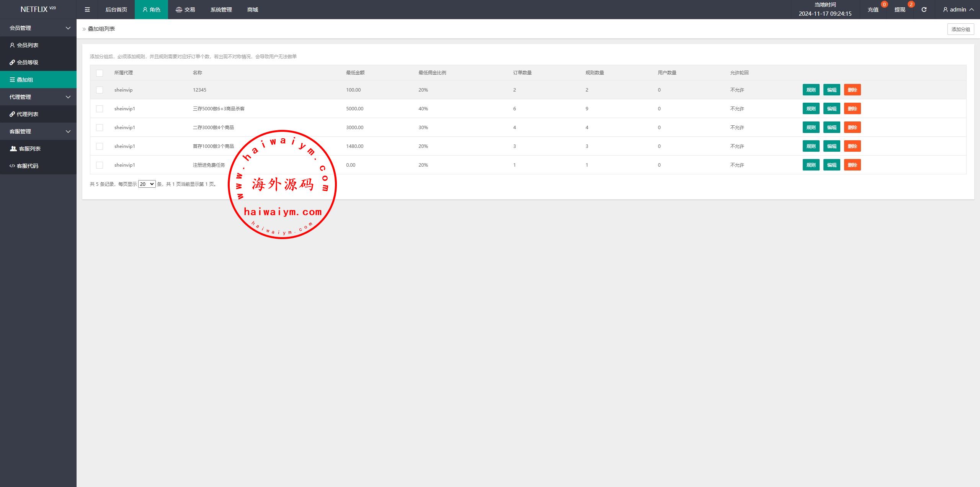Open 代理列表 sidebar item

coord(28,114)
